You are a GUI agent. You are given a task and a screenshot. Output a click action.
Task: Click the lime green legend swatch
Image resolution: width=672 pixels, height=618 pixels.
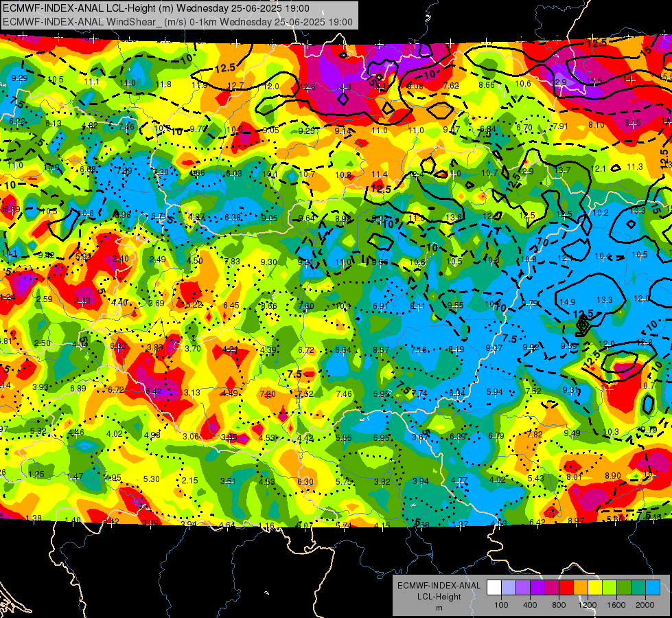point(610,588)
